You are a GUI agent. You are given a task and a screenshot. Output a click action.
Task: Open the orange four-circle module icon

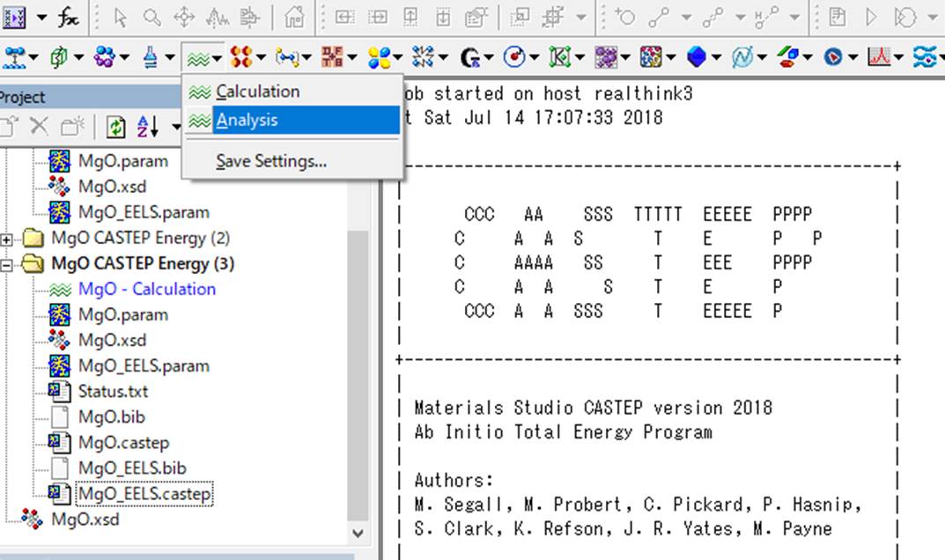241,57
